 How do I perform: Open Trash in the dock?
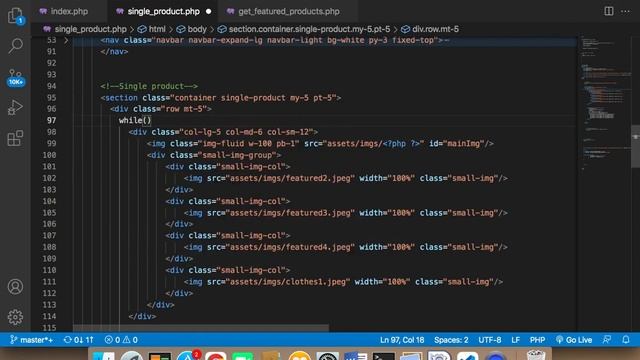536,355
